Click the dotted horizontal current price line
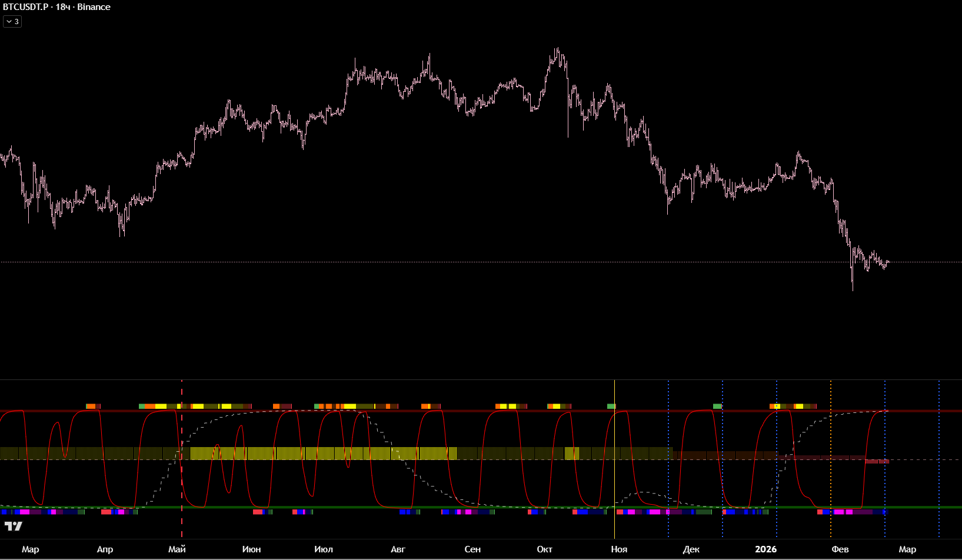Viewport: 962px width, 560px height. [471, 262]
